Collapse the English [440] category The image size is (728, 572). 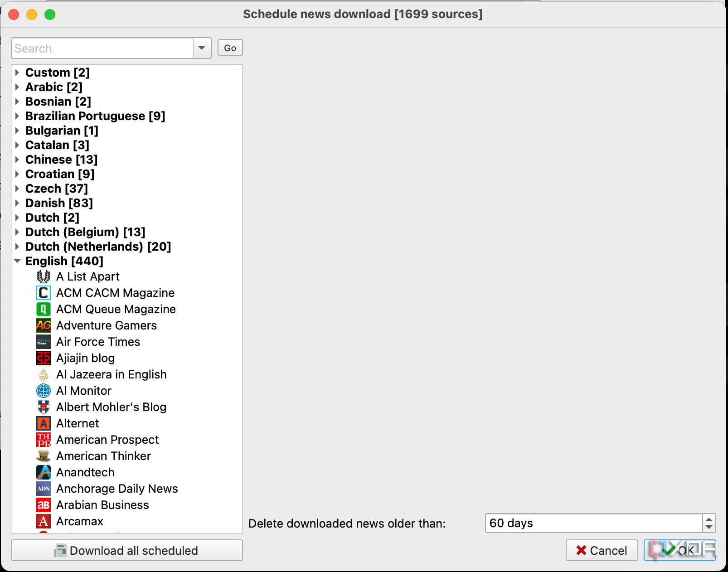point(17,261)
